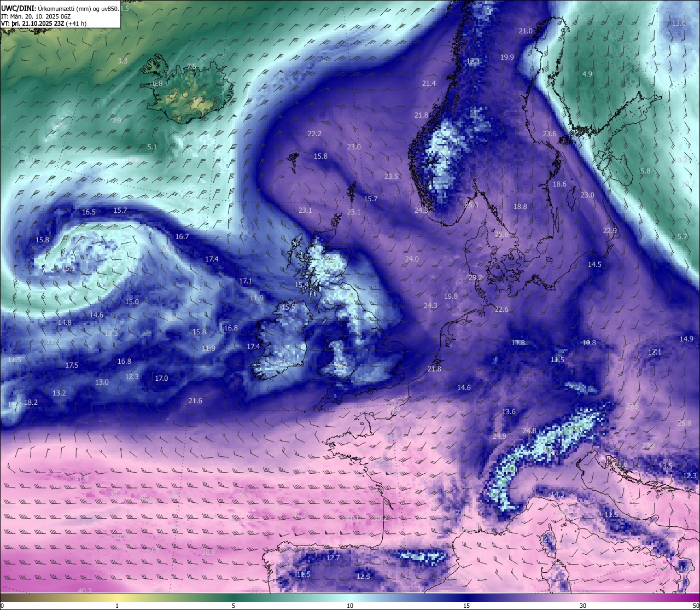Click the 5.1 value on the map
700x610 pixels.
[152, 147]
